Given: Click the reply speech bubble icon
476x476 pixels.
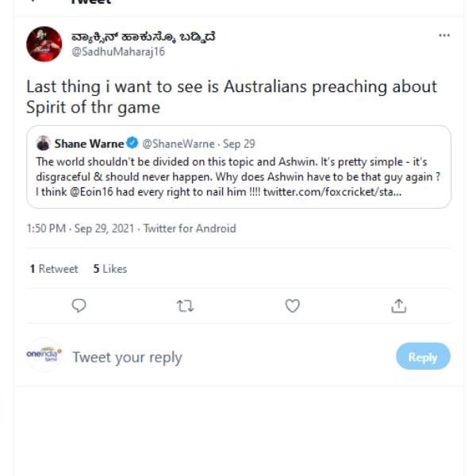Looking at the screenshot, I should (x=79, y=305).
